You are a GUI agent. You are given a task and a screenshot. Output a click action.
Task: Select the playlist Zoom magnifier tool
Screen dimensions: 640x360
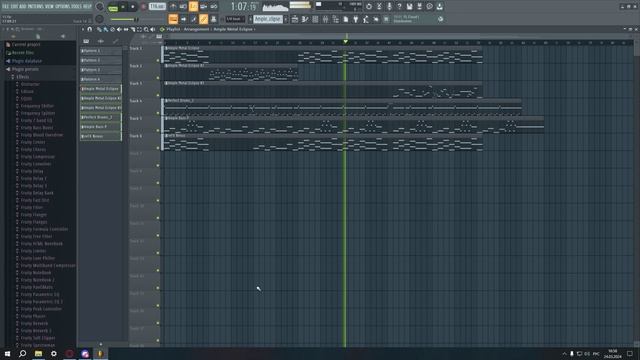(x=146, y=29)
